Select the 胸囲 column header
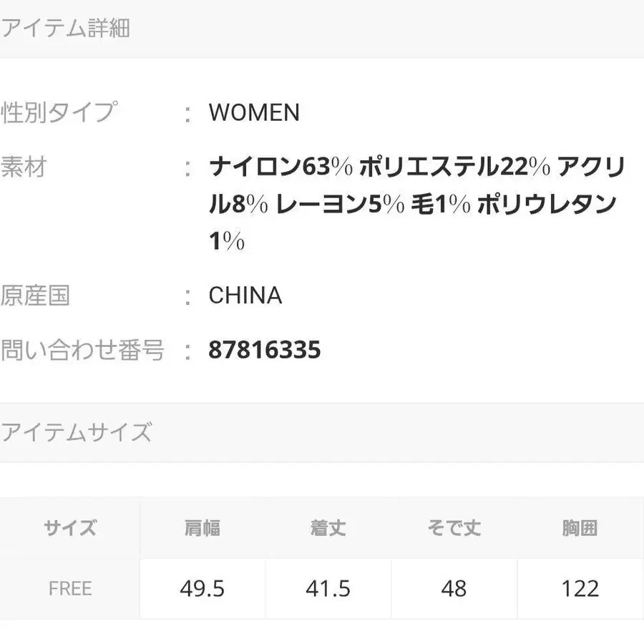The image size is (644, 644). tap(580, 529)
